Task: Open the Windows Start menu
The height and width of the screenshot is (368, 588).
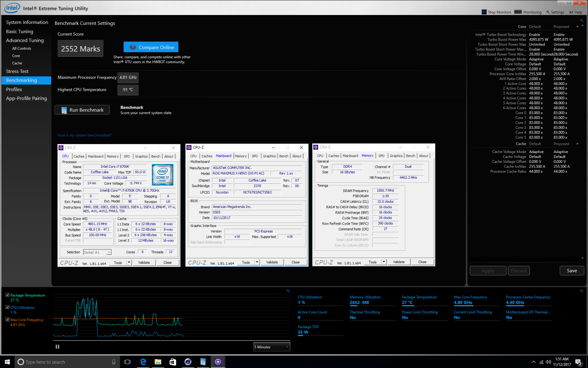Action: (x=7, y=362)
